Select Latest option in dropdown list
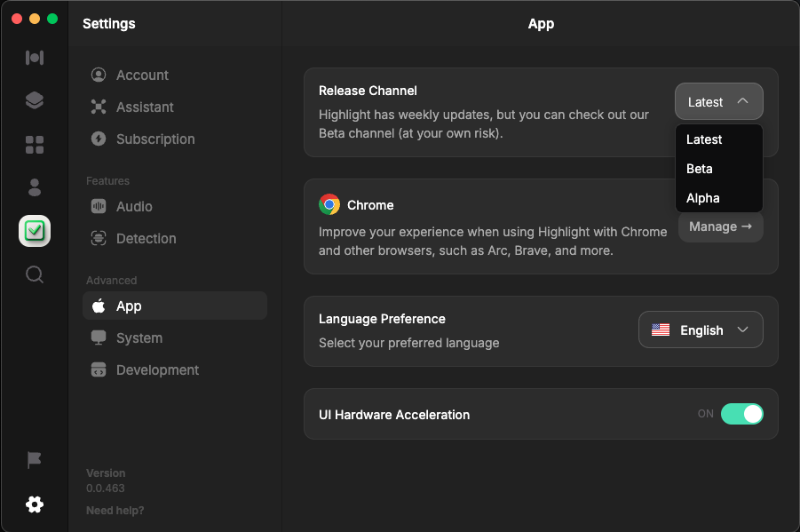800x532 pixels. (704, 139)
